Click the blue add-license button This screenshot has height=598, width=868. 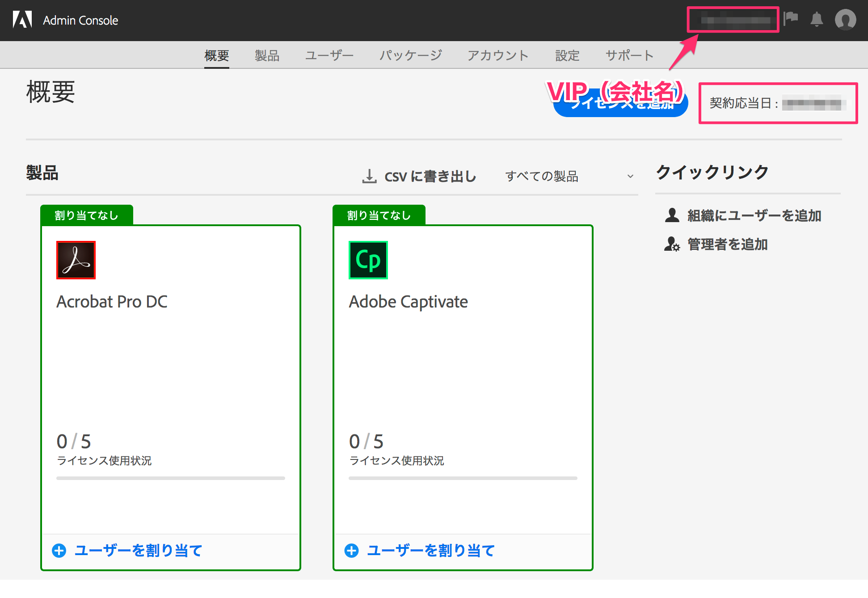(620, 104)
